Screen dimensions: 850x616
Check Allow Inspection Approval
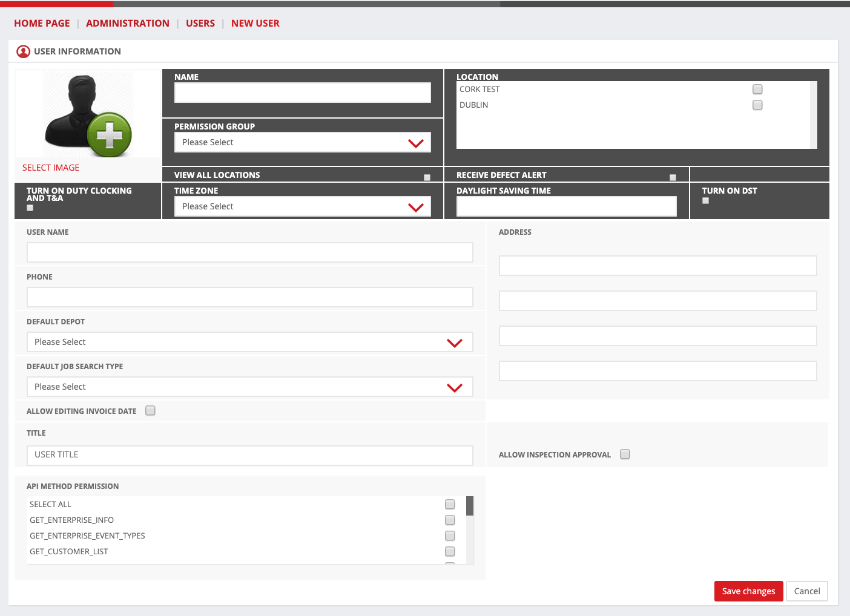tap(625, 454)
